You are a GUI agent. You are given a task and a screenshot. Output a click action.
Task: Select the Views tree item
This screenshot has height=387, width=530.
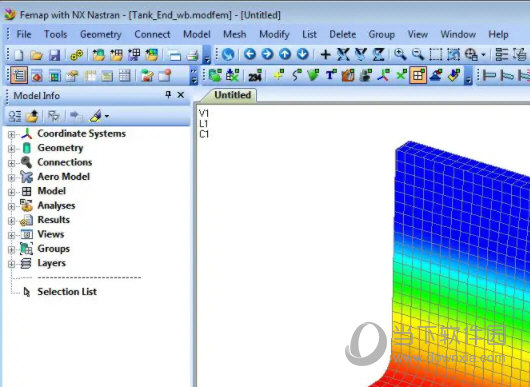(x=51, y=234)
